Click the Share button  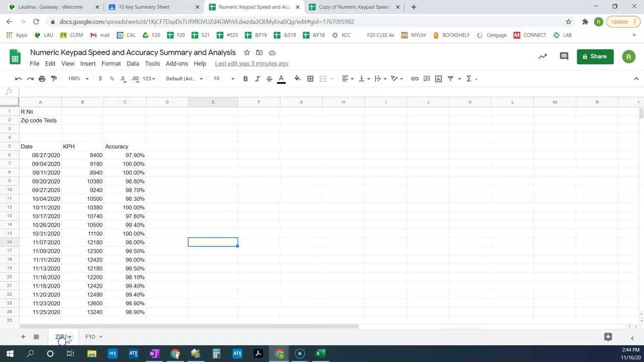[595, 57]
